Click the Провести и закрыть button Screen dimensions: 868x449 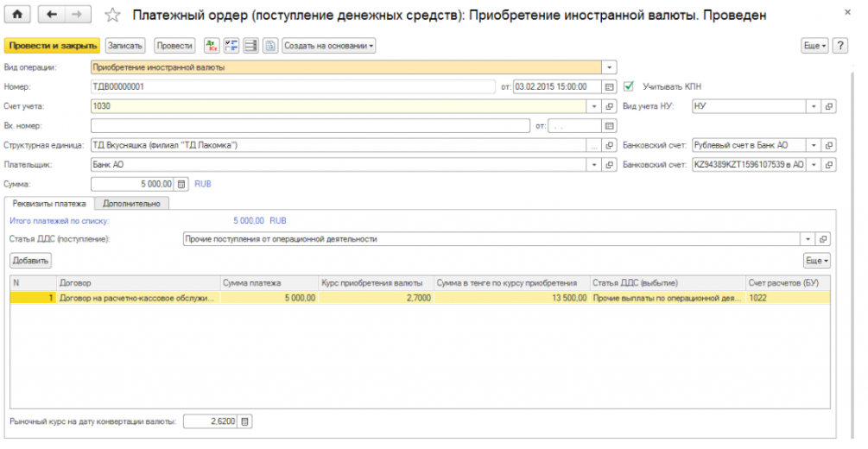point(52,46)
